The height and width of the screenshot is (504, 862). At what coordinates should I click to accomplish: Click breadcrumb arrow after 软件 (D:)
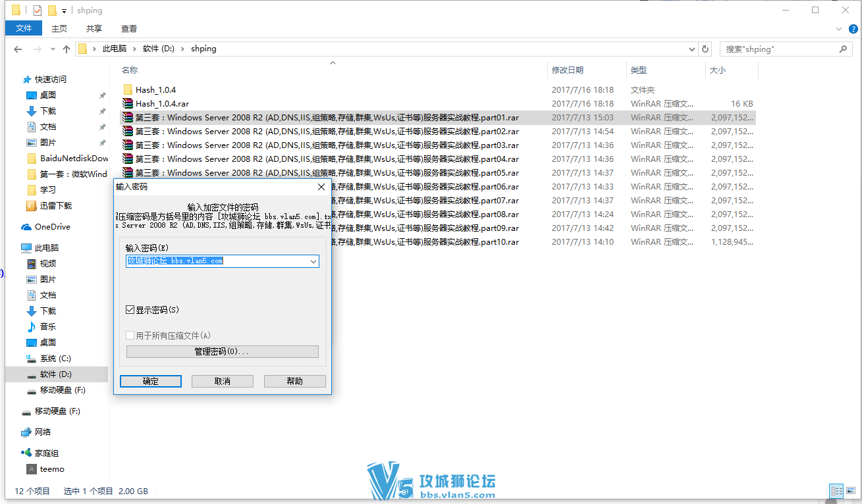click(x=182, y=49)
